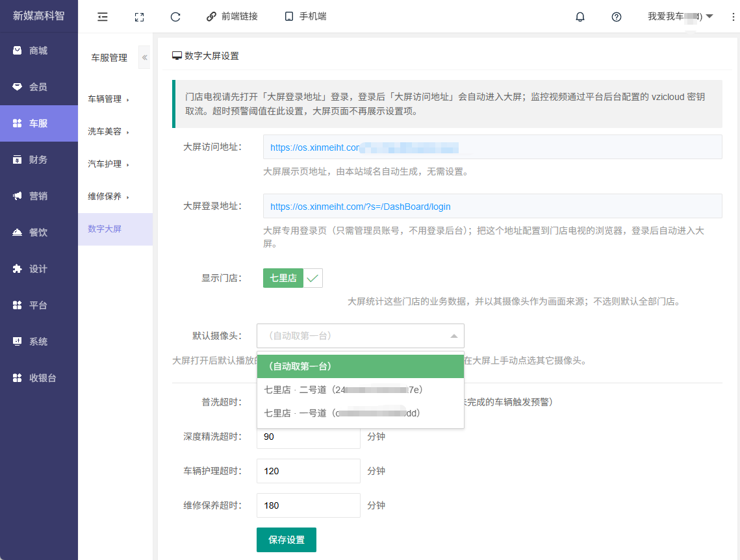Open 餐饮 in the sidebar
The height and width of the screenshot is (560, 740).
(x=39, y=232)
